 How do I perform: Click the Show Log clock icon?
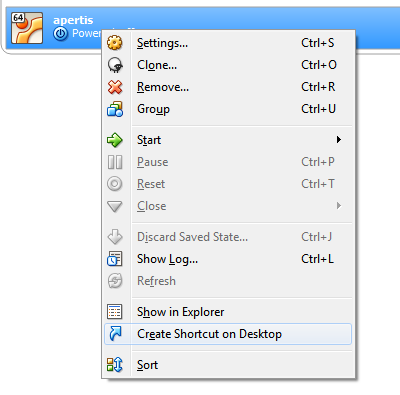[115, 259]
